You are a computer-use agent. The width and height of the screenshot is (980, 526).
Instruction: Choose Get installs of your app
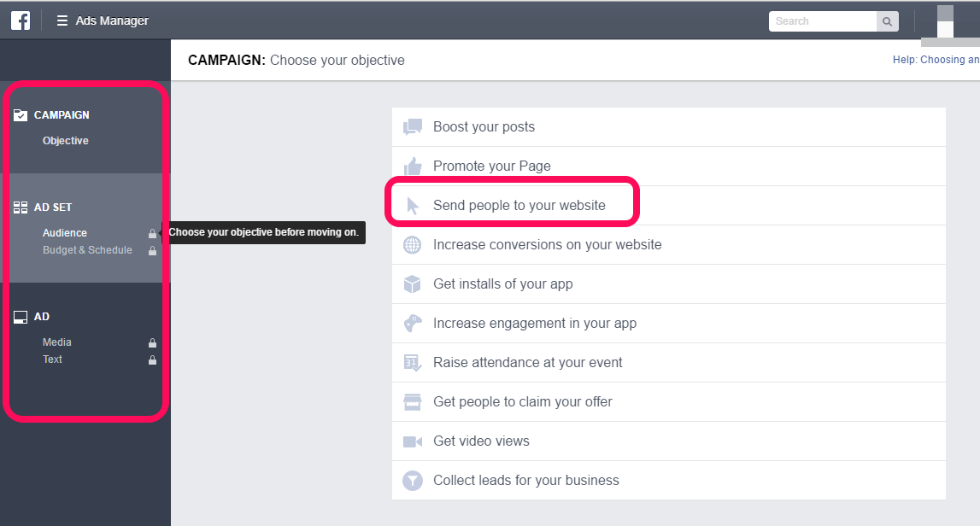click(669, 284)
